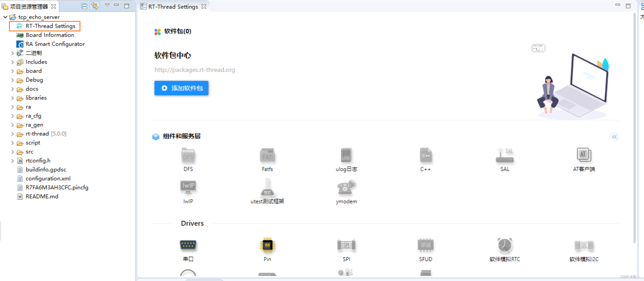Screen dimensions: 644x281
Task: Open the 项目资源管理器 view menu arrow
Action: [x=107, y=5]
